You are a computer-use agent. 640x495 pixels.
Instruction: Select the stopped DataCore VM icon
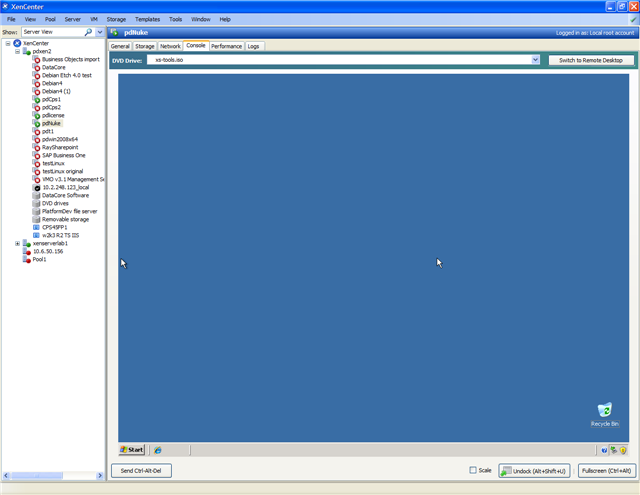36,67
